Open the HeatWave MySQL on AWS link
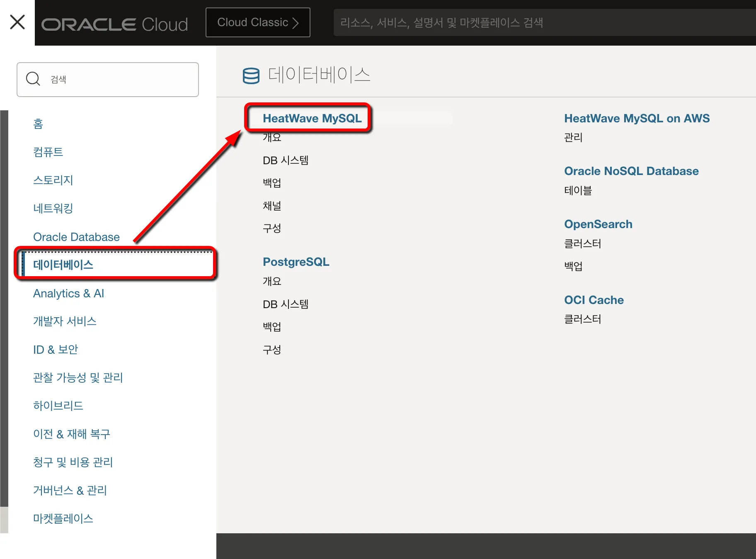The image size is (756, 559). [637, 118]
